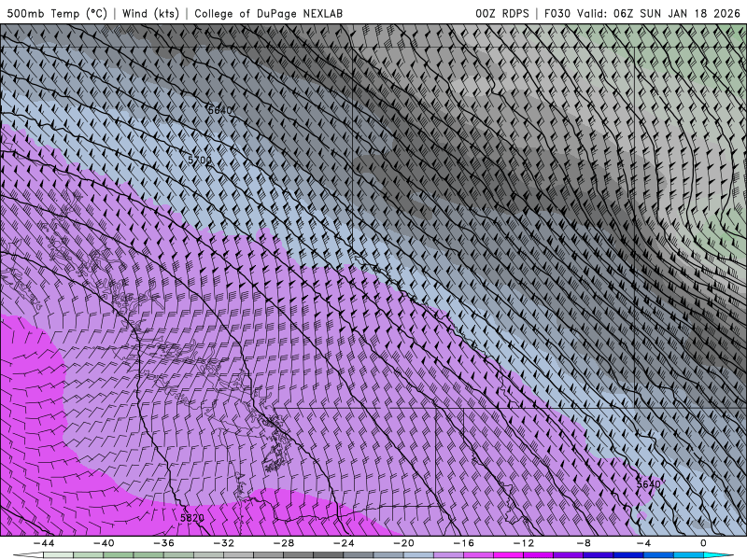Screen dimensions: 747x560
Task: Click the "F030" forecast hour text
Action: click(557, 13)
